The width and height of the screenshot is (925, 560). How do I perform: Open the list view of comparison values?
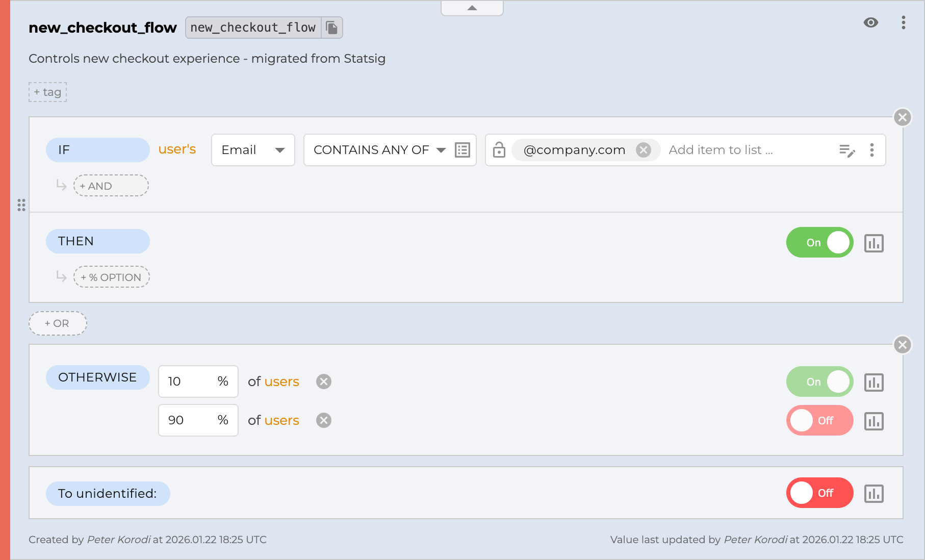pyautogui.click(x=461, y=149)
